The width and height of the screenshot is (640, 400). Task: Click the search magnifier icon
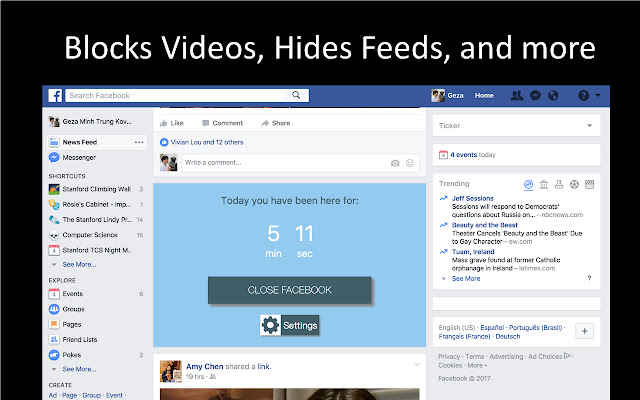point(297,95)
